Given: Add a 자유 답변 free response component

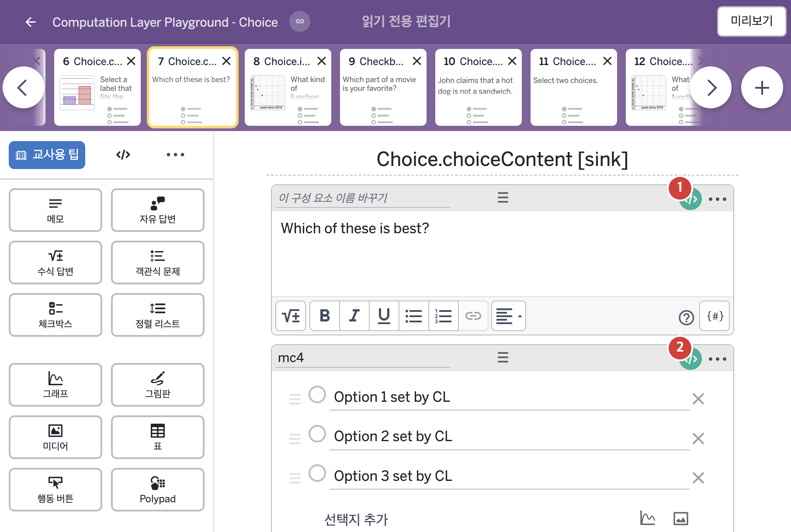Looking at the screenshot, I should 158,210.
